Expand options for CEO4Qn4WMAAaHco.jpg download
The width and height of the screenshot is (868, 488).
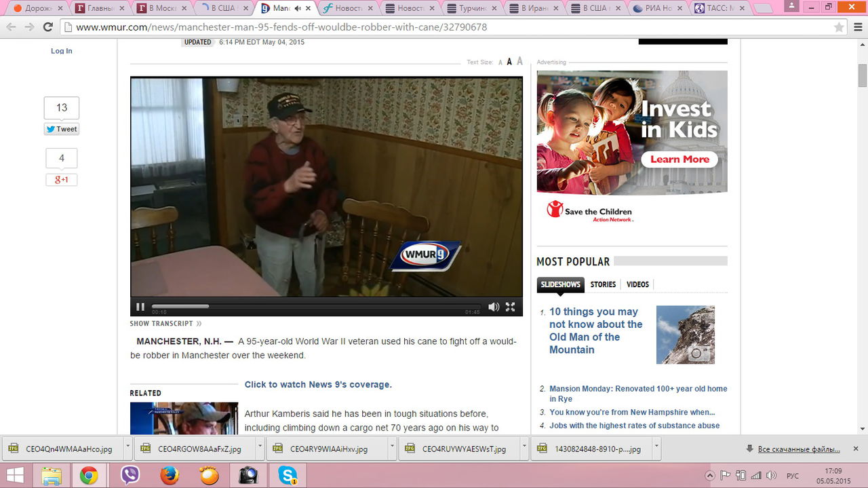[x=127, y=449]
